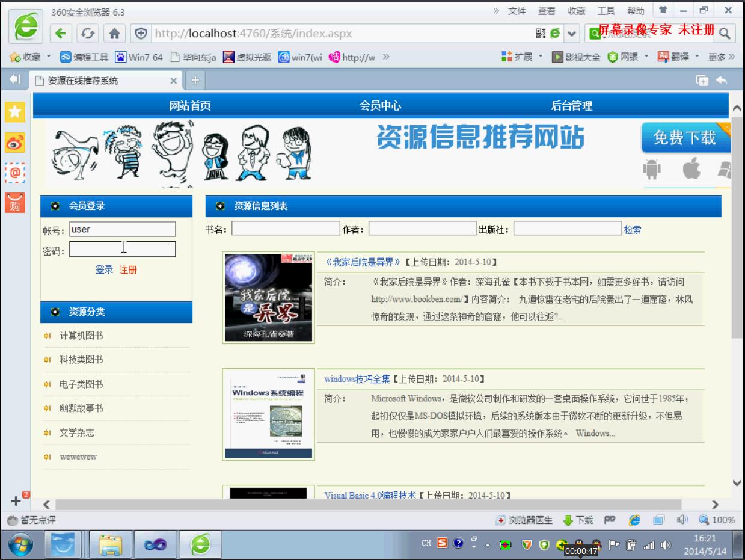Click the restore closed tab arrow icon
Viewport: 745px width, 560px height.
click(722, 80)
